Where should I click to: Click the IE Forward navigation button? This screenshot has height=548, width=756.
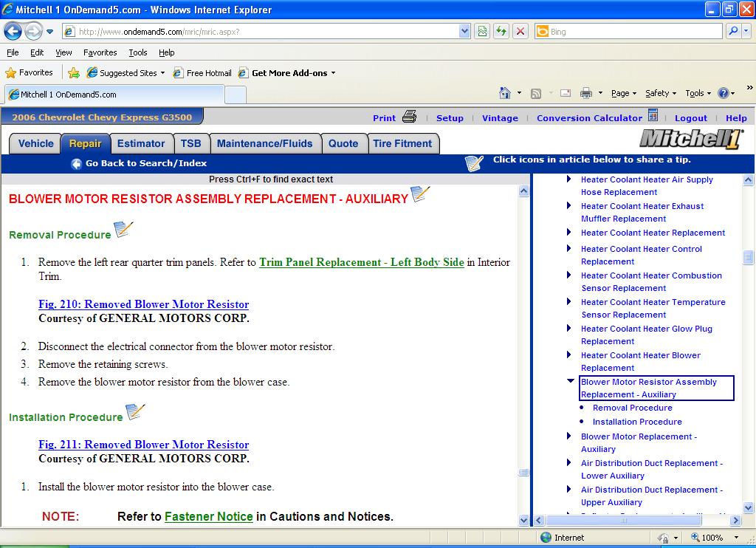(32, 32)
